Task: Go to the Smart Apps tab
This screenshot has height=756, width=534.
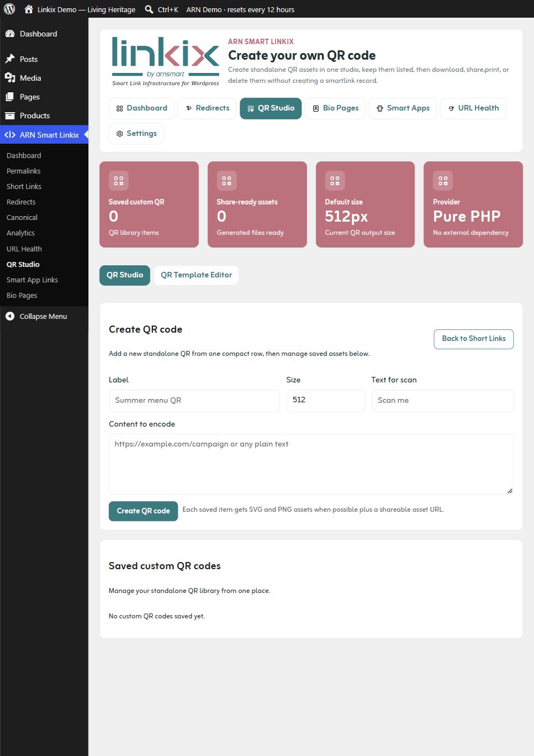Action: pos(403,108)
